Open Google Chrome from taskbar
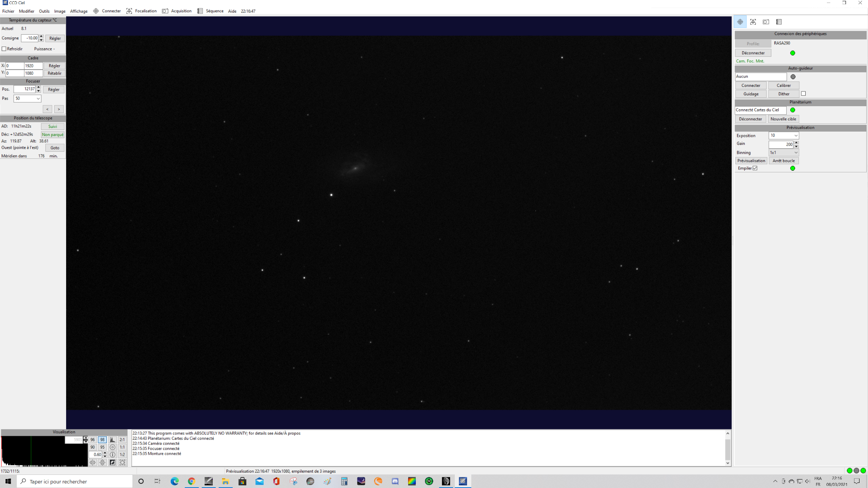This screenshot has height=488, width=868. pyautogui.click(x=192, y=481)
